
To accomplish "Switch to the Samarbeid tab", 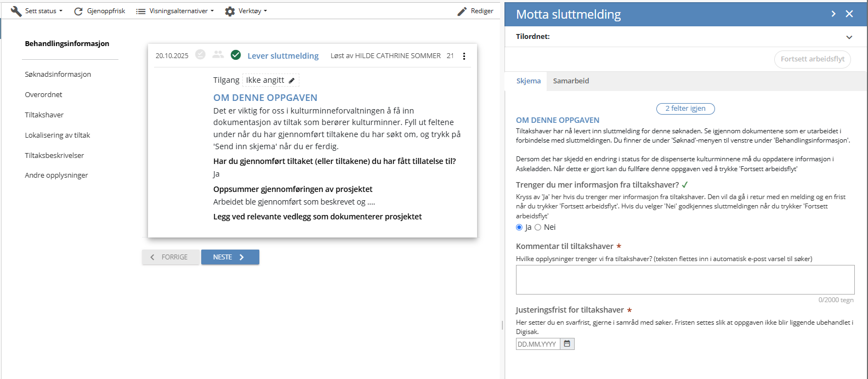I will click(571, 81).
